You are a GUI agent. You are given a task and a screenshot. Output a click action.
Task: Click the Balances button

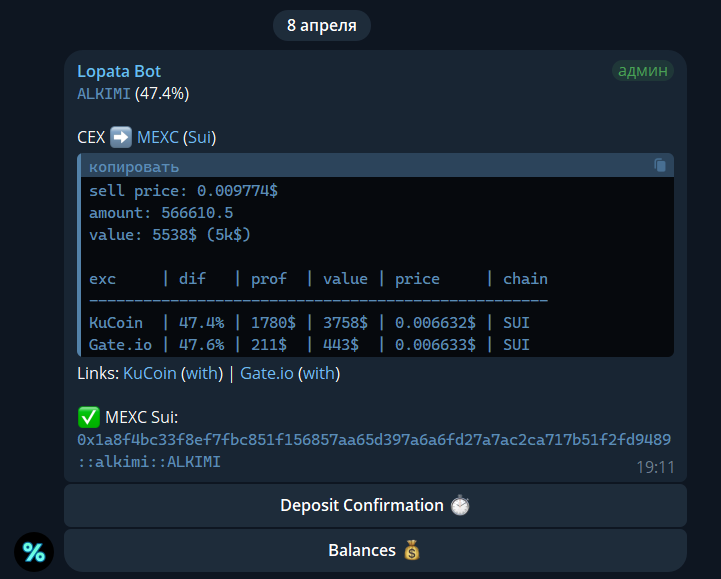coord(375,550)
